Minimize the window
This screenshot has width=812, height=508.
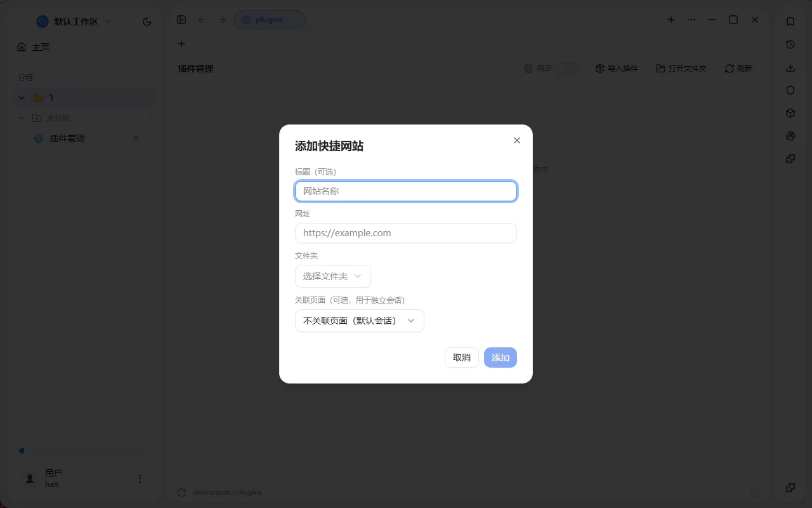[x=712, y=20]
